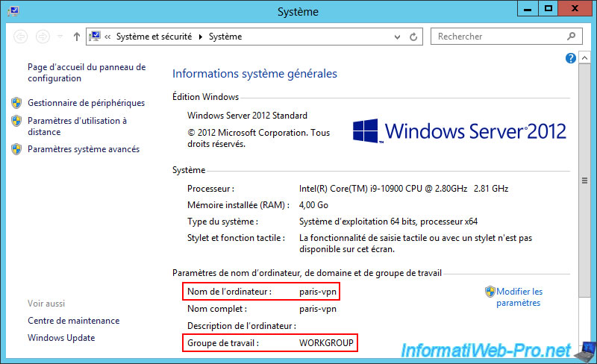Click the Forward navigation arrow button
The width and height of the screenshot is (597, 364).
point(43,37)
